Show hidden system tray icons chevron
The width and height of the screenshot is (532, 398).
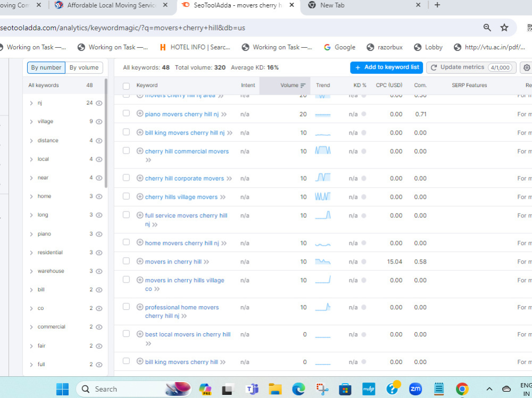point(489,389)
